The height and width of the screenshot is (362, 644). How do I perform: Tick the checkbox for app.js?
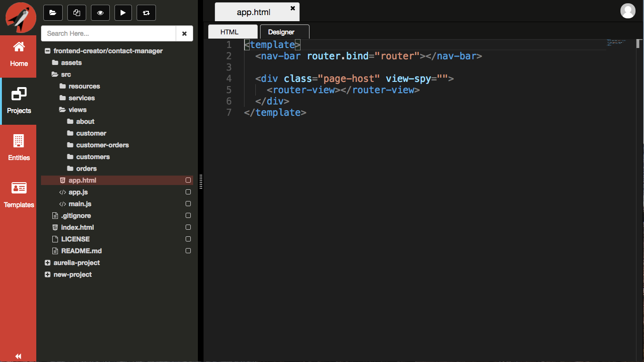click(188, 192)
